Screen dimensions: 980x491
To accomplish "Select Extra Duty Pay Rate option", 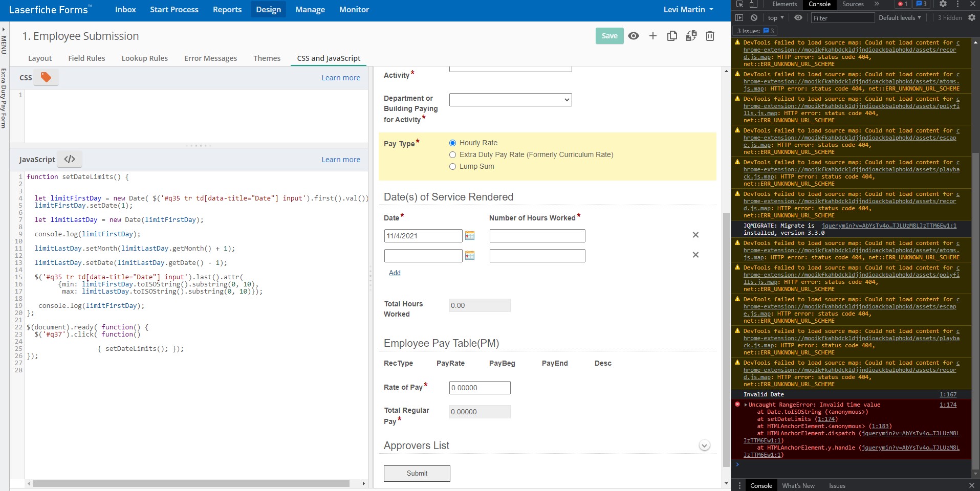I will click(452, 154).
